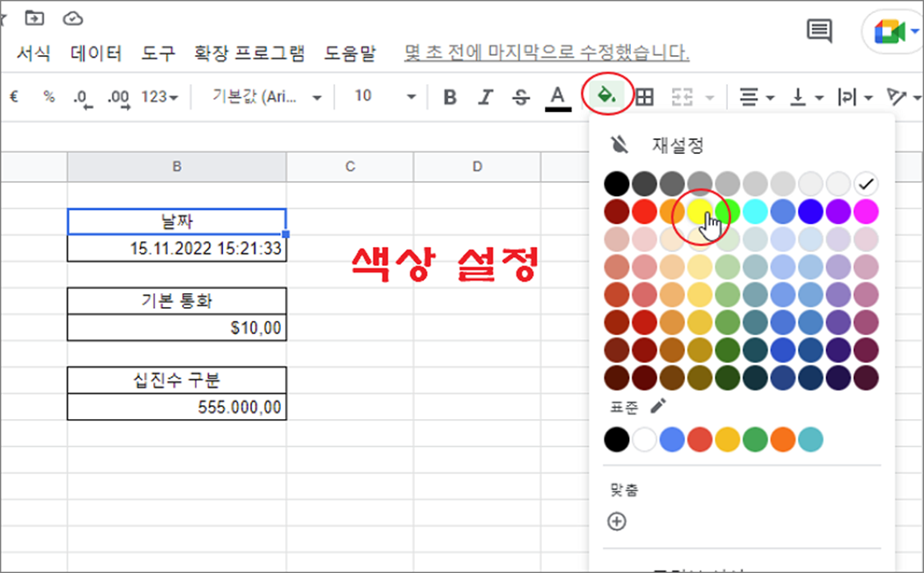Increase decimal places
Viewport: 924px width, 573px height.
(118, 98)
